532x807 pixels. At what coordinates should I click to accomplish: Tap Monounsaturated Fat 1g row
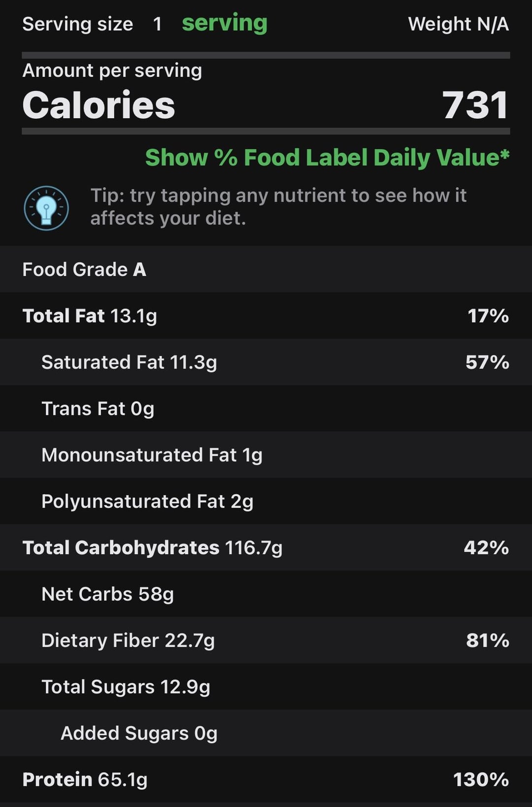266,455
